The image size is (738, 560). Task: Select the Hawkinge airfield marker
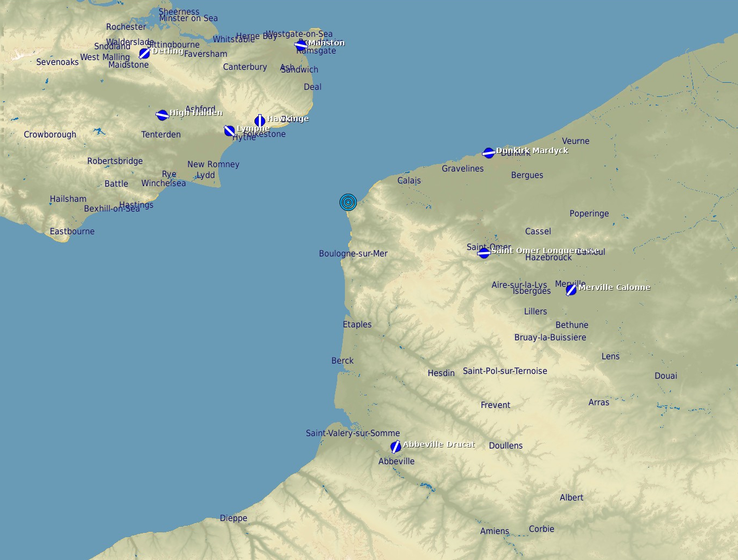[x=260, y=121]
